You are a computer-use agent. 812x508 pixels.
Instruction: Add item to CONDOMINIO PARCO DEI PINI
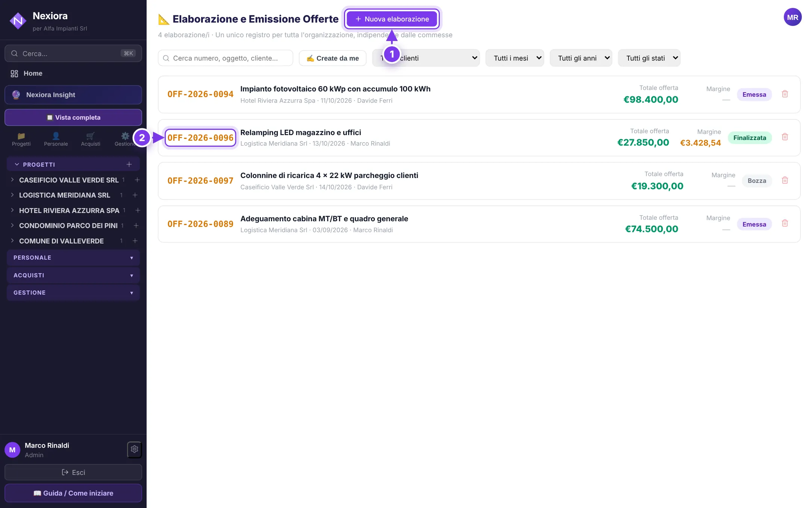pyautogui.click(x=136, y=225)
